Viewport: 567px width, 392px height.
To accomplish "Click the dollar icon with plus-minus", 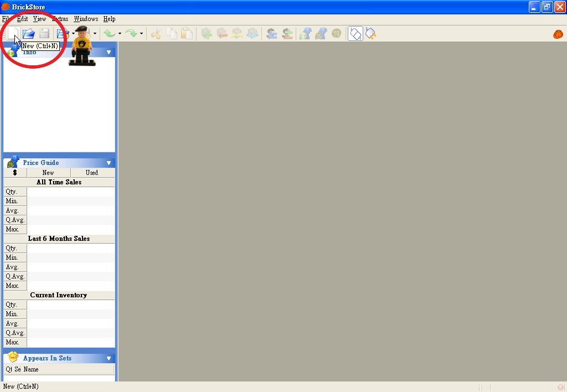I will tap(287, 34).
